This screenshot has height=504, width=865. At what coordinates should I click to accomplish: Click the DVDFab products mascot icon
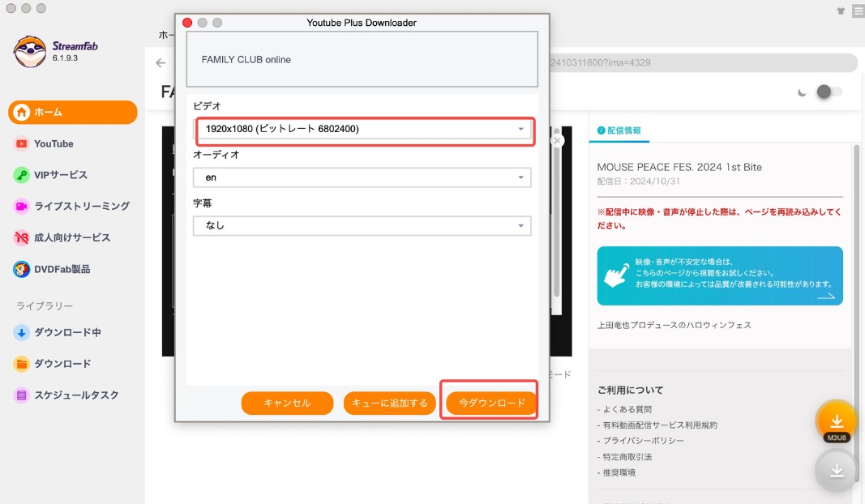[x=22, y=269]
